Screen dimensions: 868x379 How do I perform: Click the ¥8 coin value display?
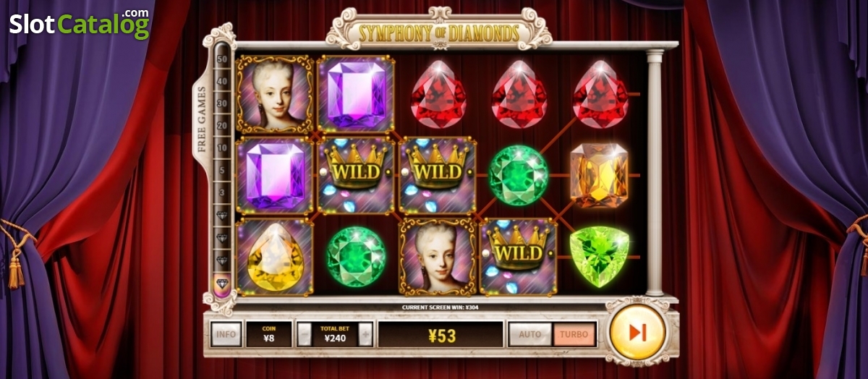point(268,334)
